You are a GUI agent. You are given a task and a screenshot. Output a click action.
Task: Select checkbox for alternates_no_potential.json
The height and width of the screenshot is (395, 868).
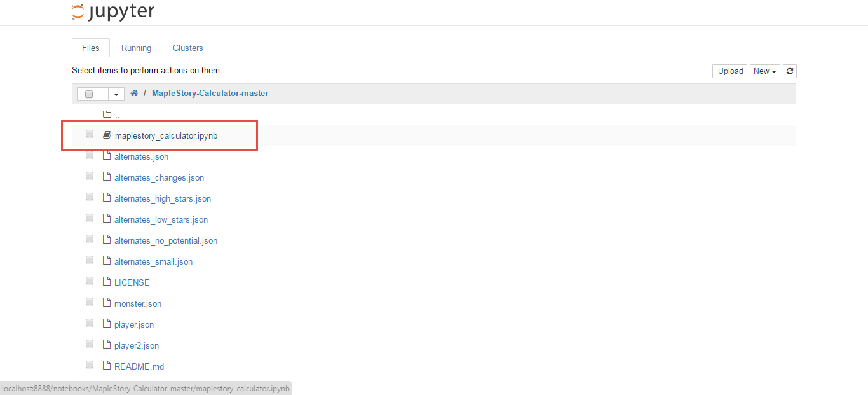pyautogui.click(x=90, y=239)
